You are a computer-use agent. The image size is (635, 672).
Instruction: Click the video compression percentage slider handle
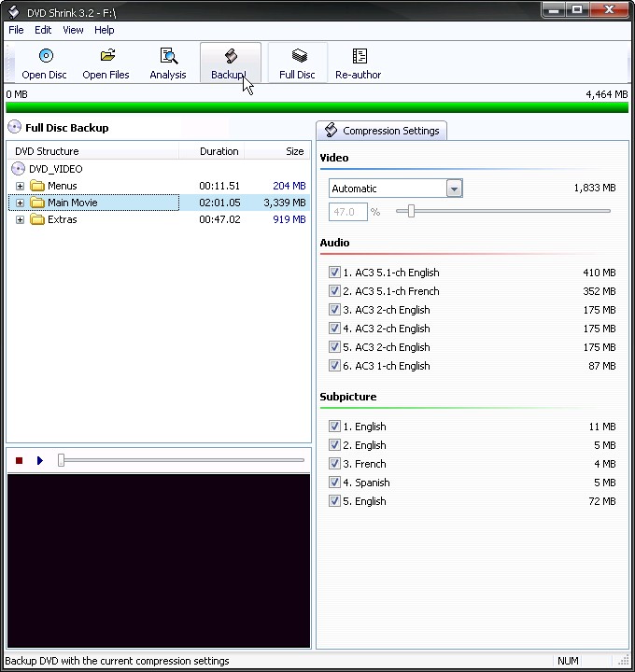click(411, 211)
